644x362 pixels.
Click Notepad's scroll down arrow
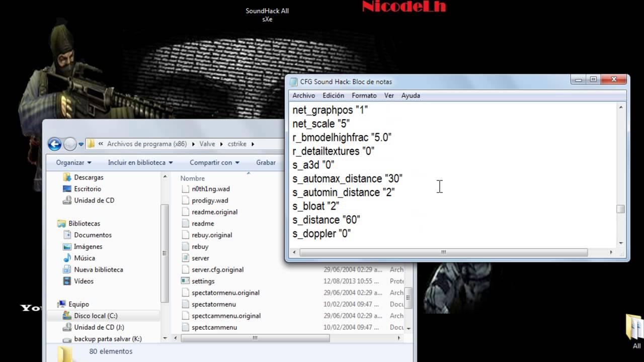pos(621,243)
